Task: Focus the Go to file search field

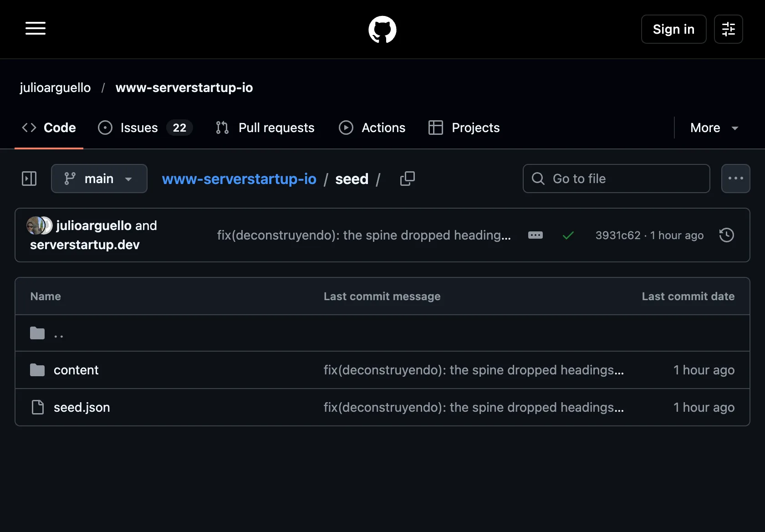Action: coord(617,179)
